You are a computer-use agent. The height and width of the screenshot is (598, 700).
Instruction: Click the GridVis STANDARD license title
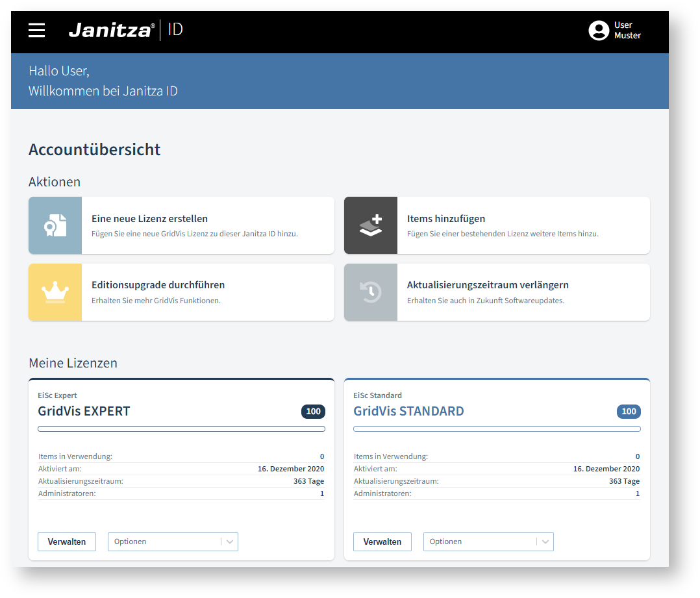click(x=408, y=411)
